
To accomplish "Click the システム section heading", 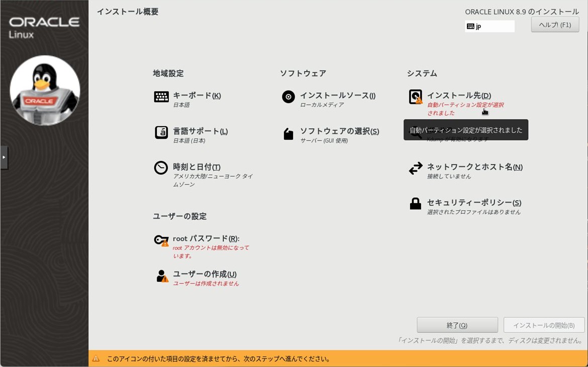I will coord(422,73).
